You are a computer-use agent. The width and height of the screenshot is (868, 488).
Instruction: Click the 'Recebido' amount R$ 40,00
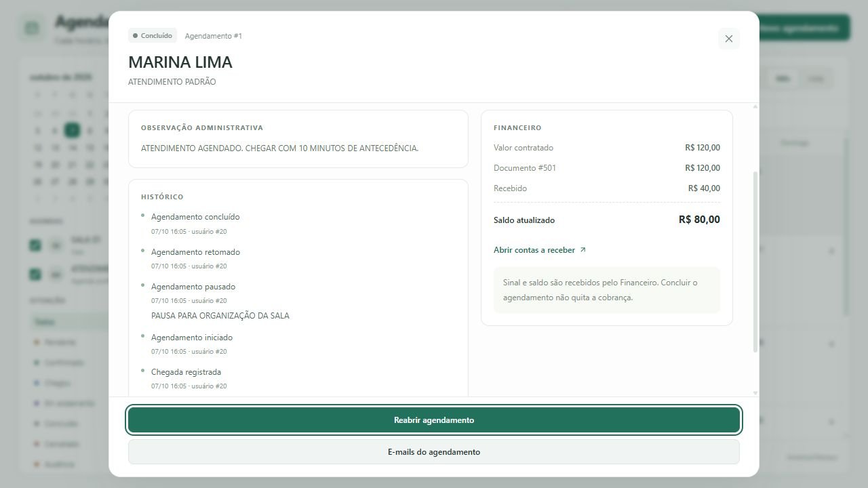click(x=704, y=188)
